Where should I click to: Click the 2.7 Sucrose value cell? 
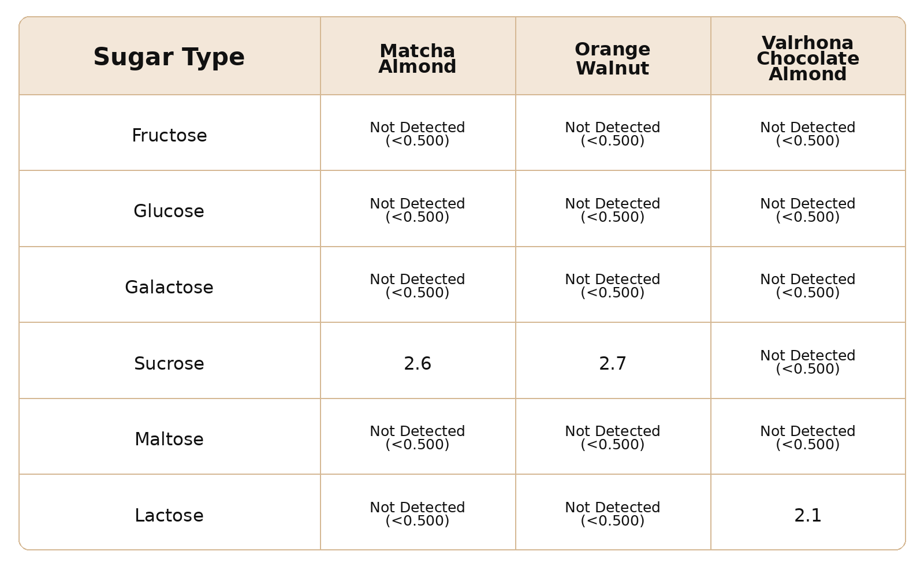coord(613,364)
